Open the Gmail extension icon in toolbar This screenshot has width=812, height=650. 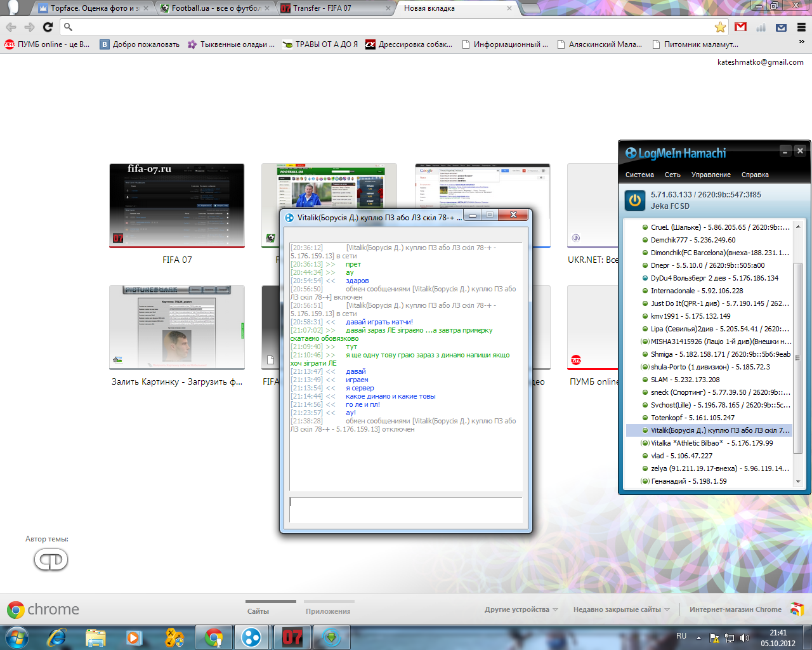point(740,27)
